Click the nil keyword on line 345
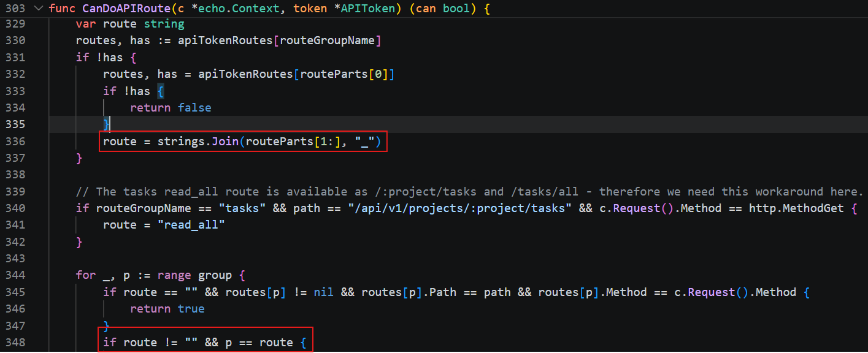This screenshot has height=353, width=868. coord(324,292)
